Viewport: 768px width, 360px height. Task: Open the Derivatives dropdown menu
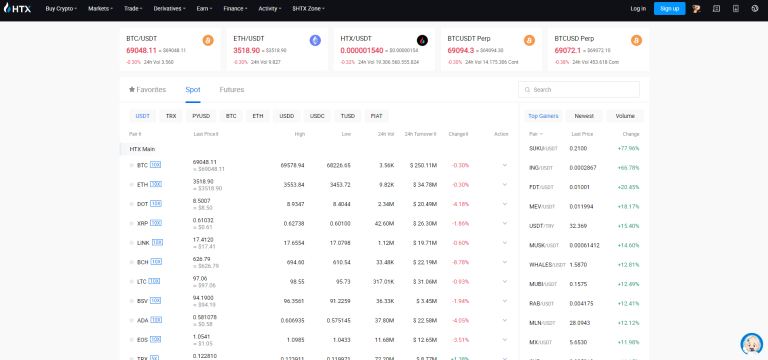pos(169,8)
